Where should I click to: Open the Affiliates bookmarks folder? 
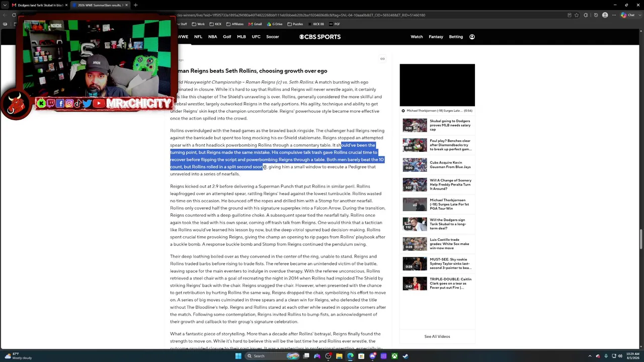pyautogui.click(x=235, y=24)
